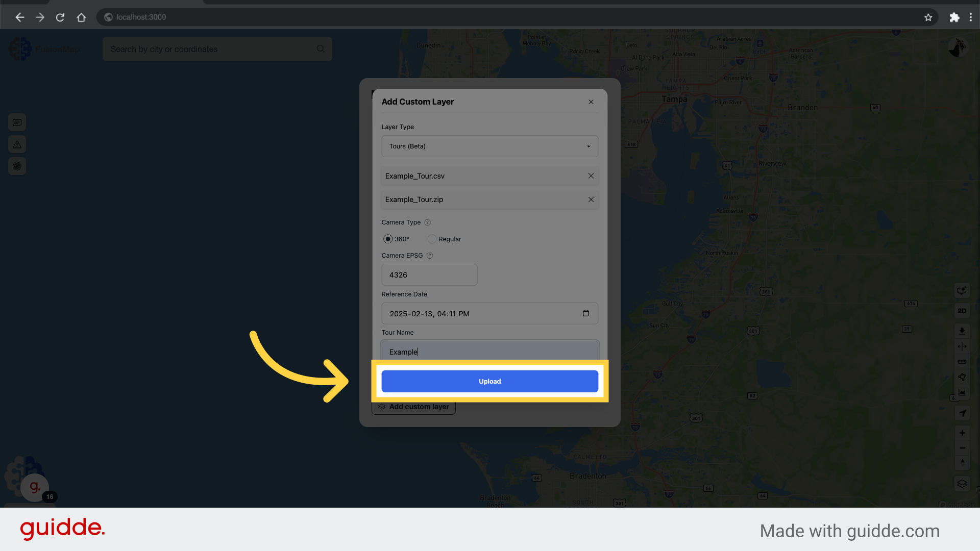Toggle the browser bookmark star

click(x=928, y=17)
